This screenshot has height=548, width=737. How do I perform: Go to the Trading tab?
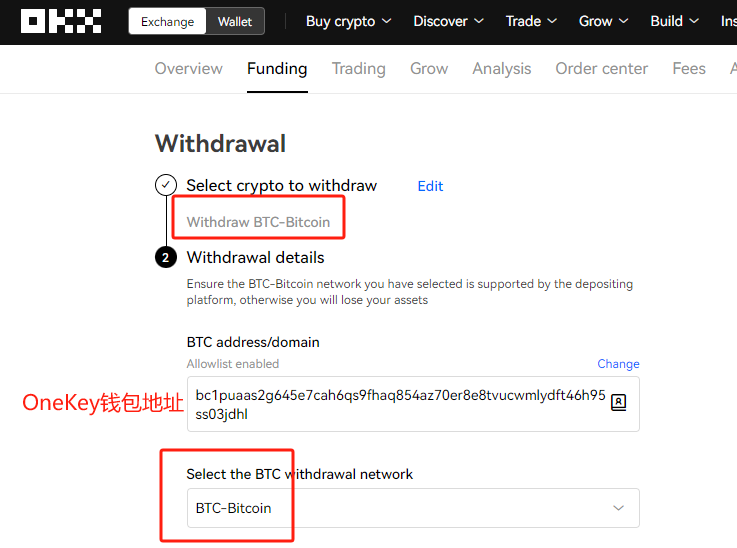click(x=359, y=69)
